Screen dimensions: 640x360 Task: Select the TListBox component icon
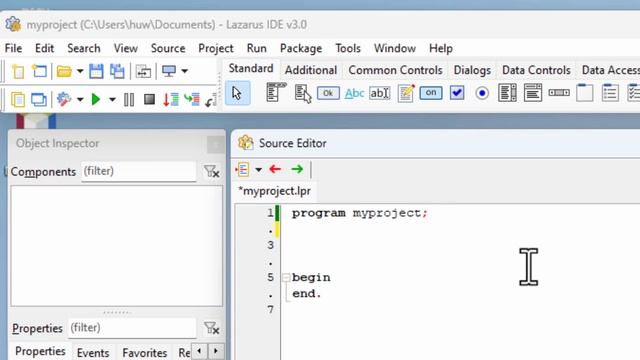click(x=507, y=93)
